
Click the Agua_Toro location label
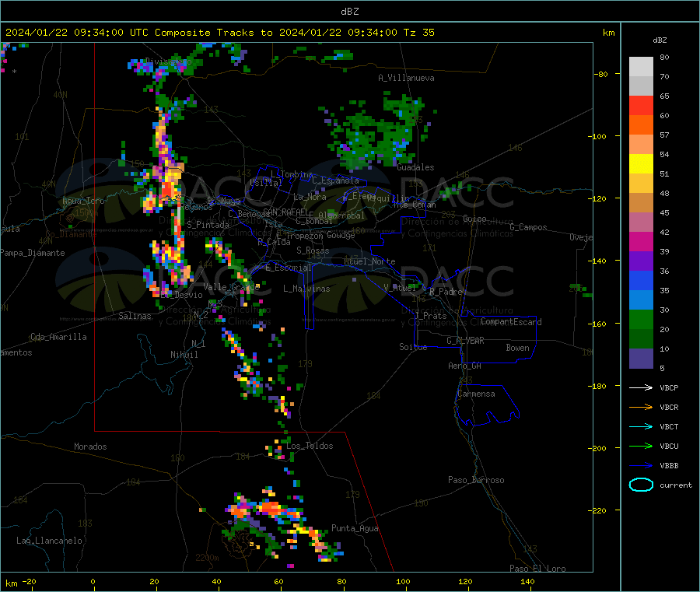point(83,201)
